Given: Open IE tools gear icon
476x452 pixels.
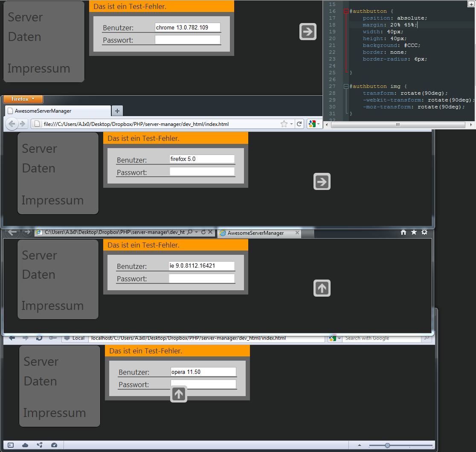Looking at the screenshot, I should (424, 232).
